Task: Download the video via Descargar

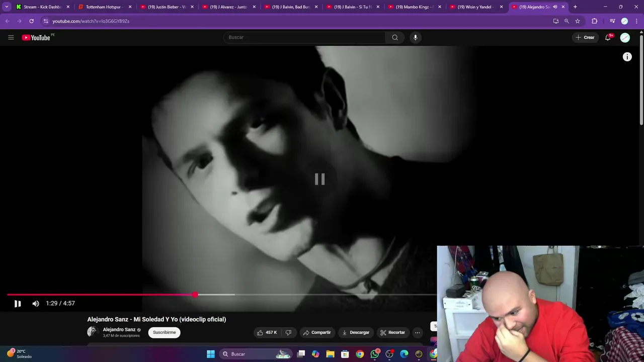Action: [x=356, y=332]
